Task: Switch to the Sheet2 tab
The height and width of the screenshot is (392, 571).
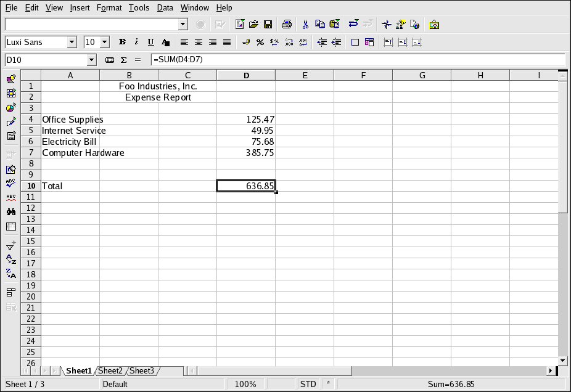Action: (x=110, y=370)
